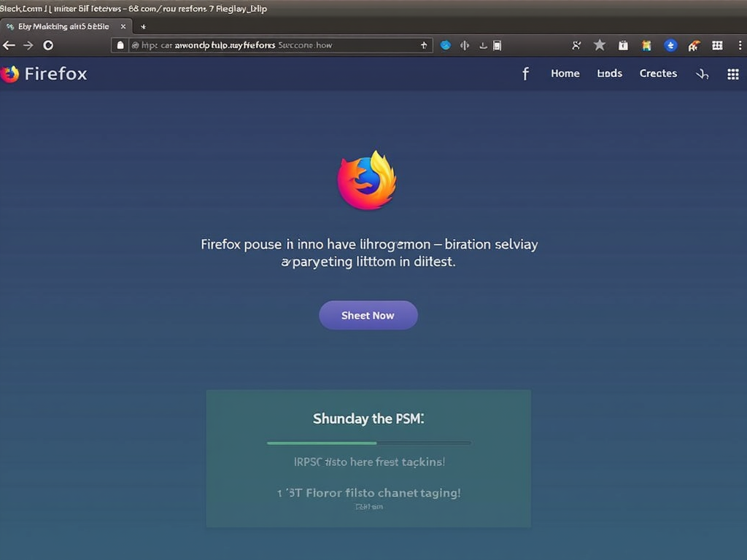Click the Sheet Now button
Viewport: 747px width, 560px height.
pos(368,315)
